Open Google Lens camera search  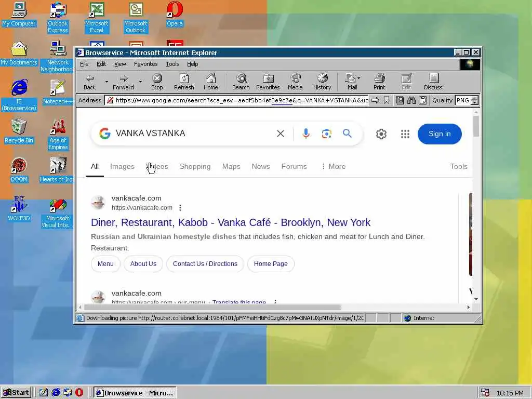pos(326,134)
